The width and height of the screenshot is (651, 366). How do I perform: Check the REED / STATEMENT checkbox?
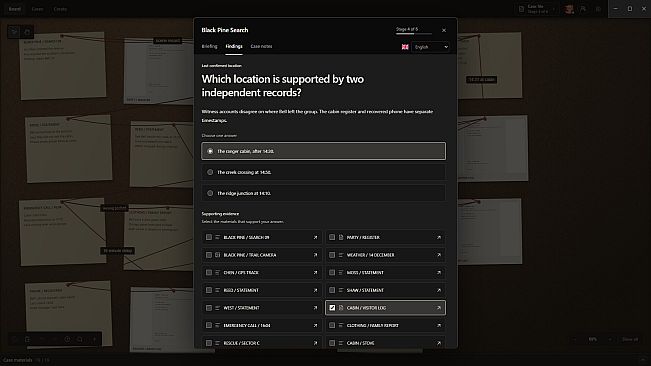(x=209, y=290)
